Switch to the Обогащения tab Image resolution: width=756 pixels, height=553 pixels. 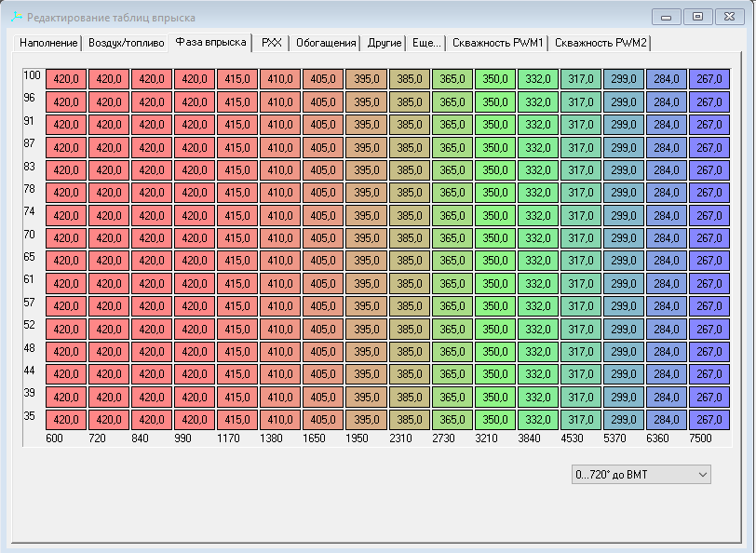pyautogui.click(x=326, y=43)
